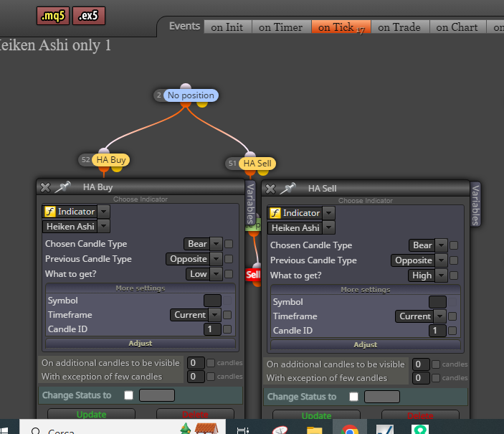504x434 pixels.
Task: Close the HA Sell panel
Action: tap(270, 189)
